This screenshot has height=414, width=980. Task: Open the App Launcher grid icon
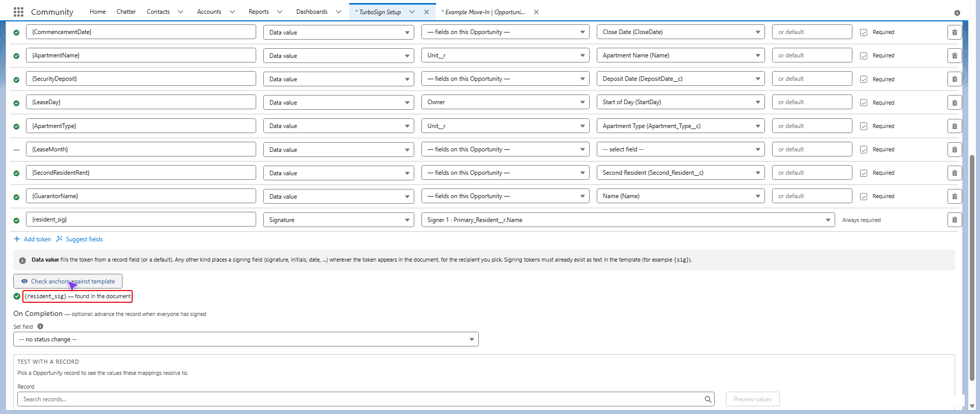click(18, 12)
